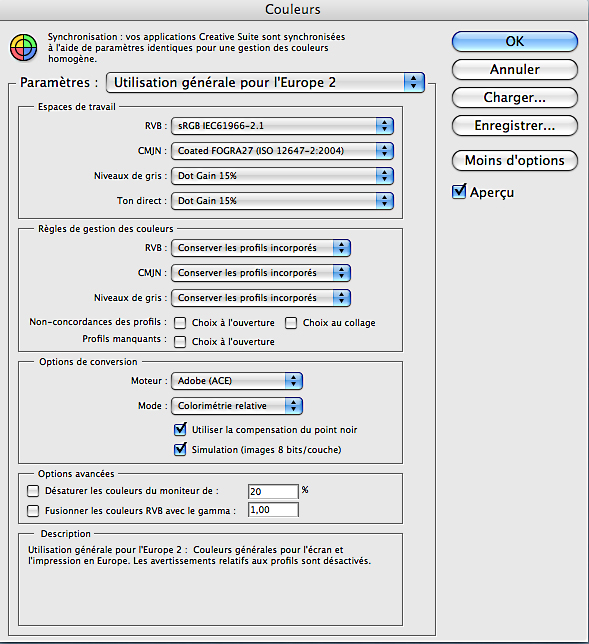Click the color synchronization wheel icon
The height and width of the screenshot is (644, 589).
23,48
